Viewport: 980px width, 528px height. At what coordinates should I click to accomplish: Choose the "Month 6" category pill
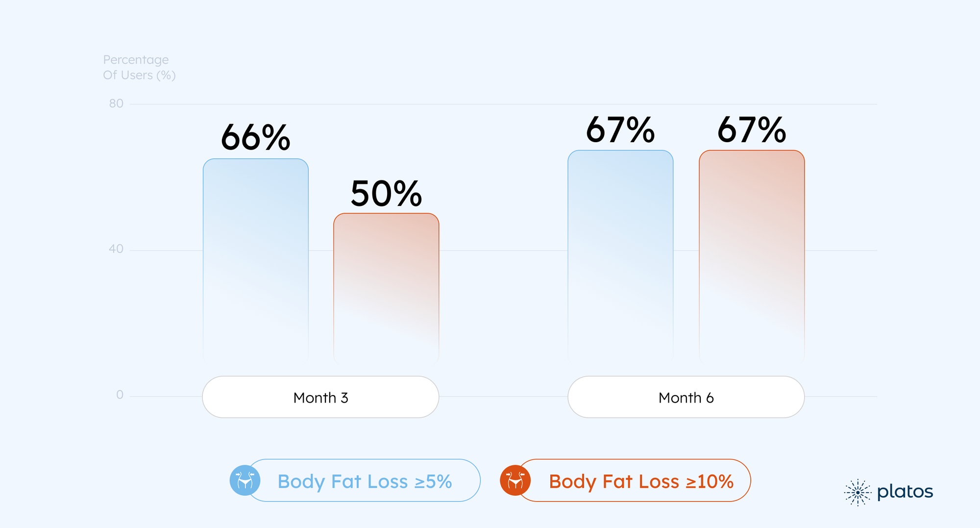[686, 398]
